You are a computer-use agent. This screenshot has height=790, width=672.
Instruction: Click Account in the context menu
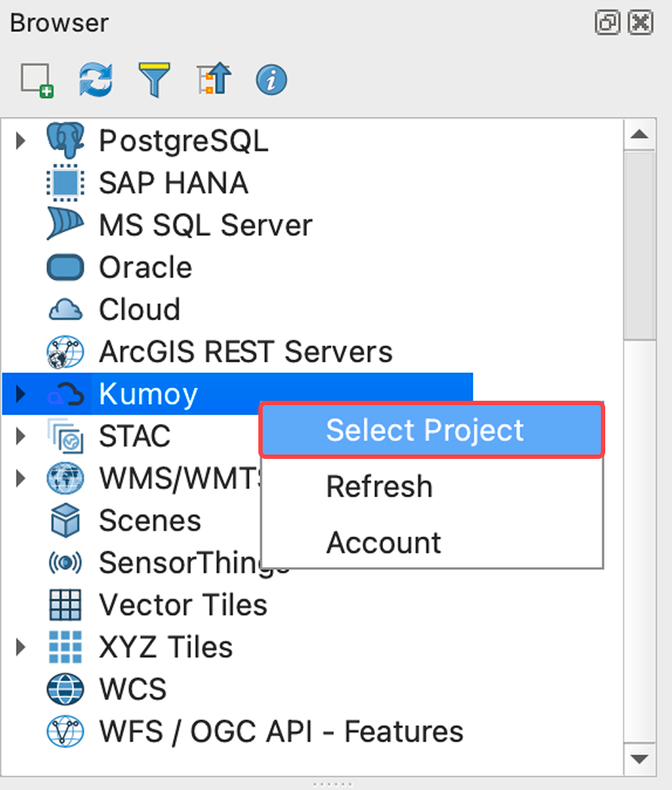[x=383, y=542]
